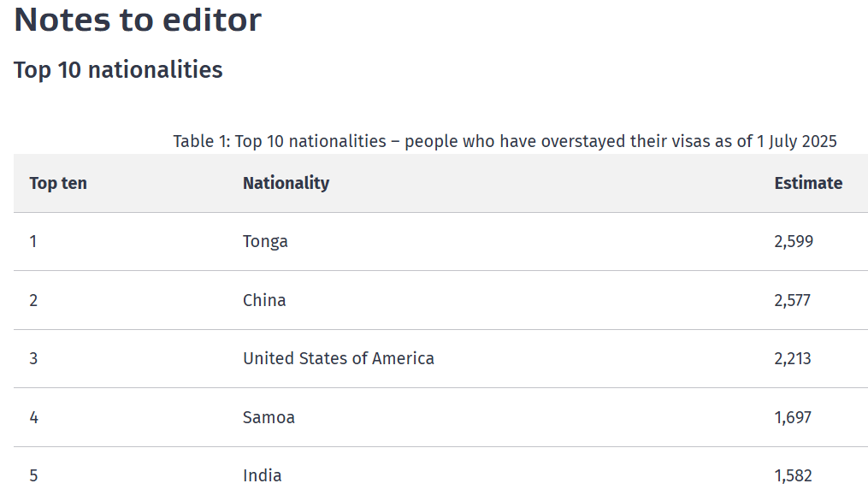Click rank number 4 in the table

point(33,417)
